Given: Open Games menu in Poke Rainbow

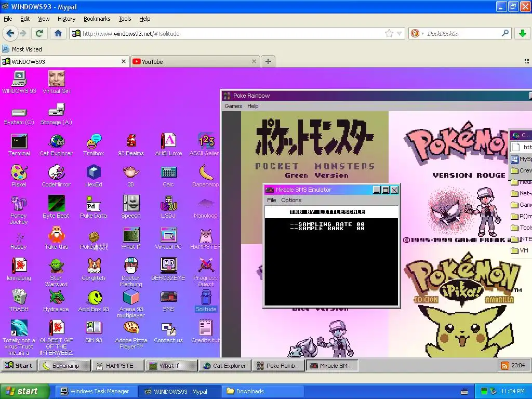Looking at the screenshot, I should click(233, 106).
